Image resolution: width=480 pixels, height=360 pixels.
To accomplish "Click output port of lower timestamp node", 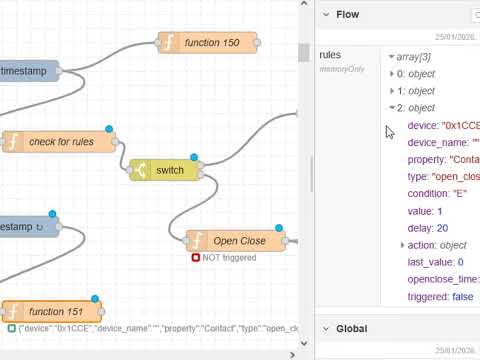I will click(59, 227).
